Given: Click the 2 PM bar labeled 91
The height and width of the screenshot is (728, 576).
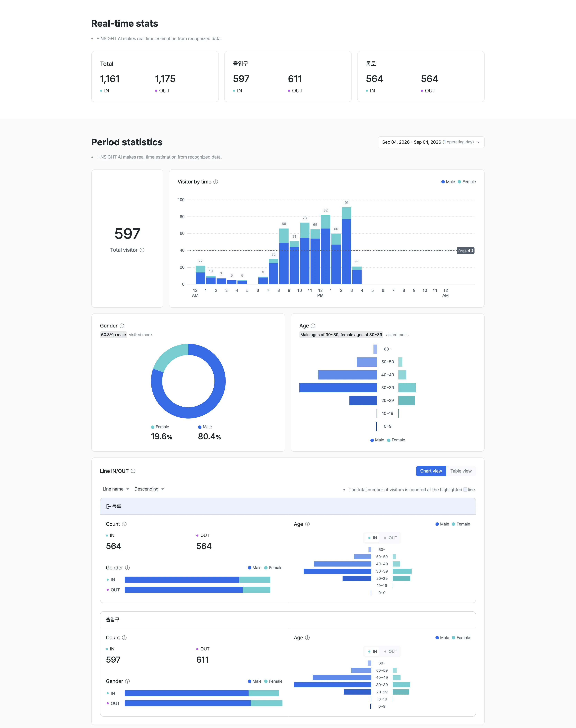Looking at the screenshot, I should 346,246.
